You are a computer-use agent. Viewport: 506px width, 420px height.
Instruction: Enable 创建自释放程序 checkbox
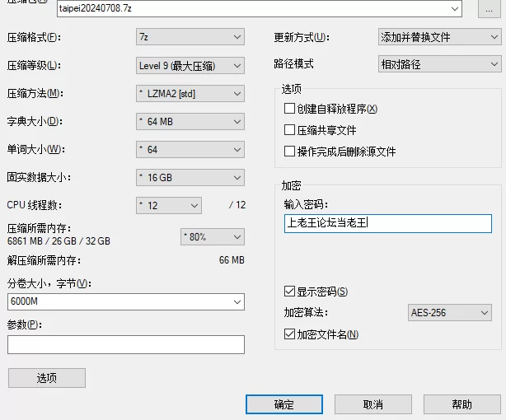point(289,109)
